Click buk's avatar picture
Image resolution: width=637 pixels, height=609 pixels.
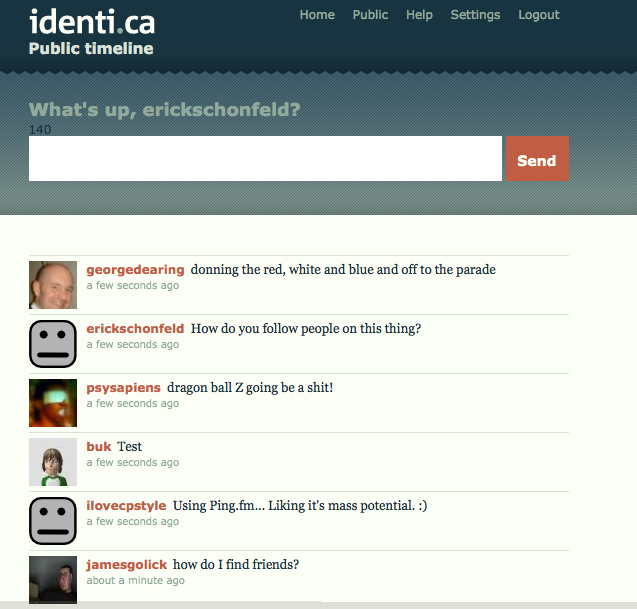click(53, 462)
